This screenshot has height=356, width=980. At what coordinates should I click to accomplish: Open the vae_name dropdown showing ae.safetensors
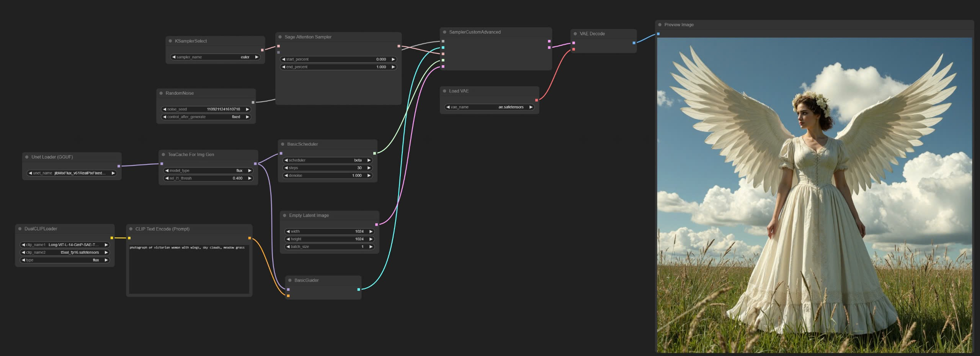[x=489, y=107]
